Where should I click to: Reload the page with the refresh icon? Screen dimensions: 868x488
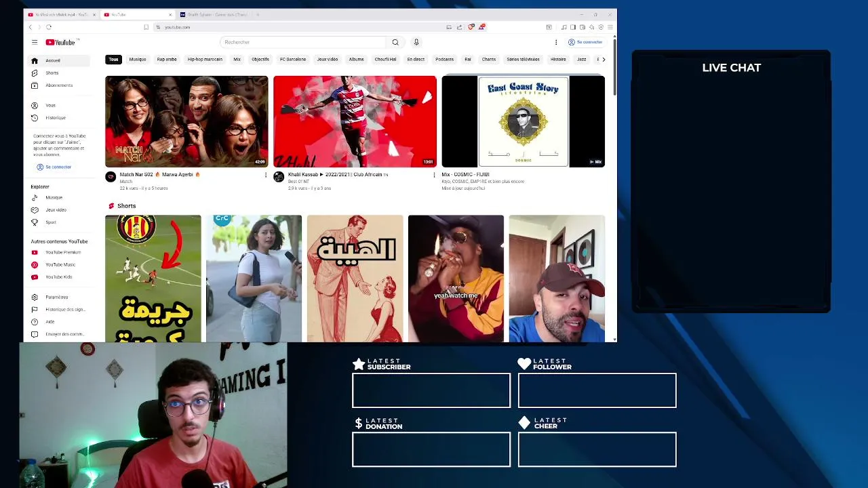(49, 27)
